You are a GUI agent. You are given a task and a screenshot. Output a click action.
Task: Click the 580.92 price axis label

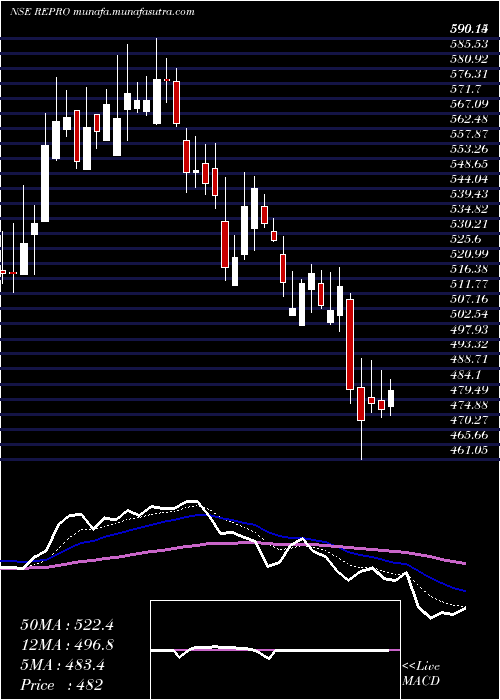pos(468,59)
